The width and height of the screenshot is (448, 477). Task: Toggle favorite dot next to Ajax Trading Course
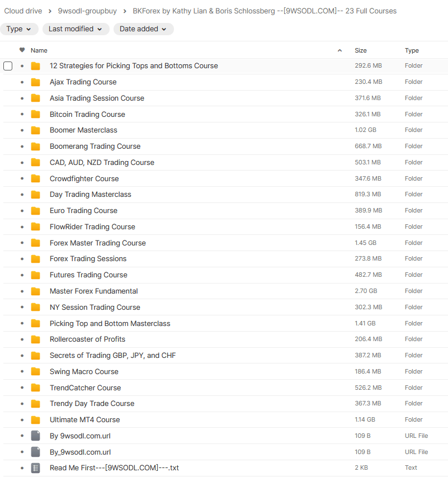point(22,82)
